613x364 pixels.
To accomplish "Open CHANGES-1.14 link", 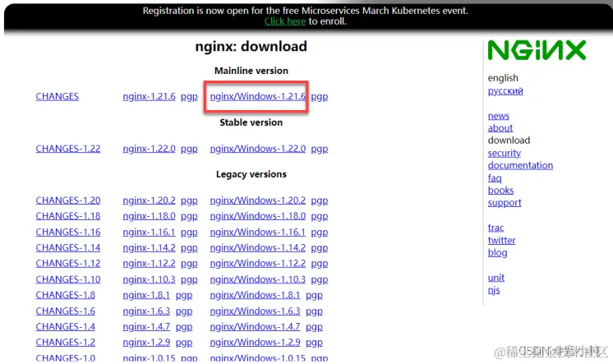I will click(x=68, y=247).
